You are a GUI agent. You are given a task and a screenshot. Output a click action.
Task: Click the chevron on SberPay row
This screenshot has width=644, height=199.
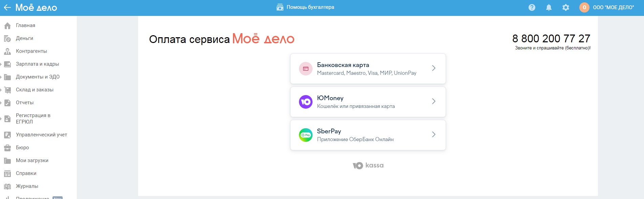434,135
